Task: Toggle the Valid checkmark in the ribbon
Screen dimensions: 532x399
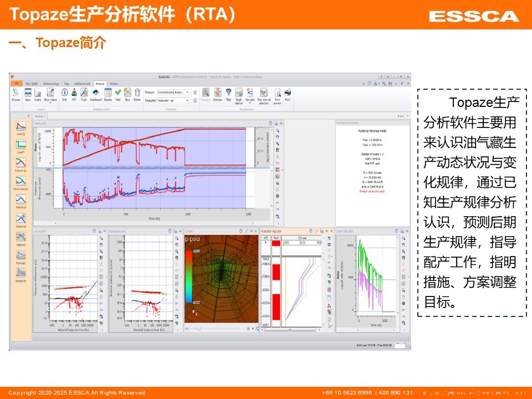Action: coord(118,94)
